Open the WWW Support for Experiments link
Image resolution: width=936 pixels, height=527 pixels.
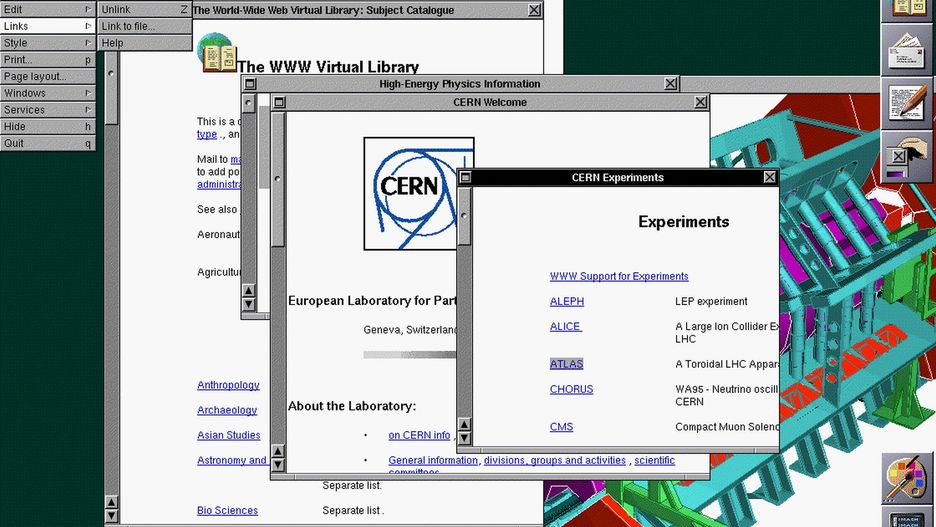coord(619,276)
